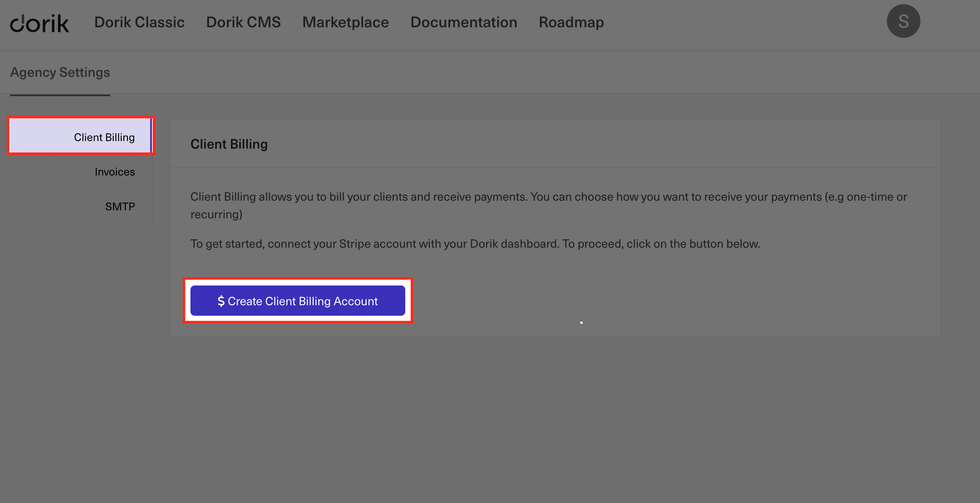Click the Create Client Billing Account button

tap(298, 301)
